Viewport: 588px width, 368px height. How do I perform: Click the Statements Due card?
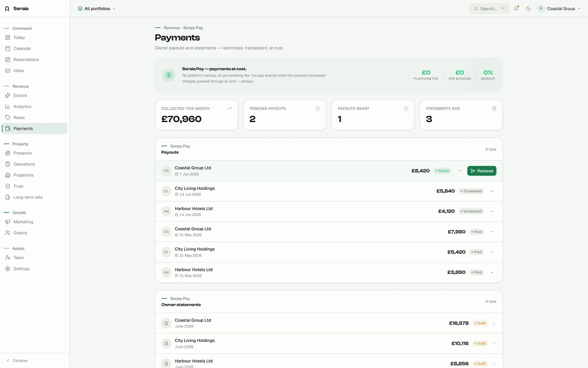[x=461, y=115]
